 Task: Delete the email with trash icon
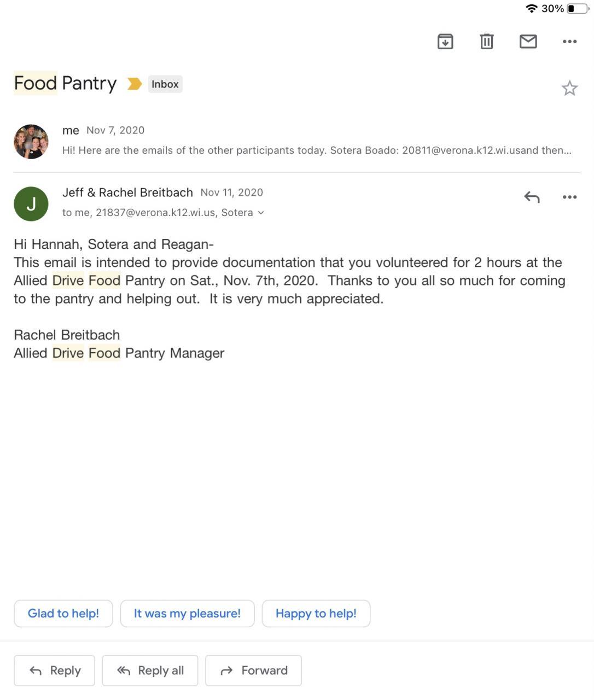pyautogui.click(x=486, y=42)
